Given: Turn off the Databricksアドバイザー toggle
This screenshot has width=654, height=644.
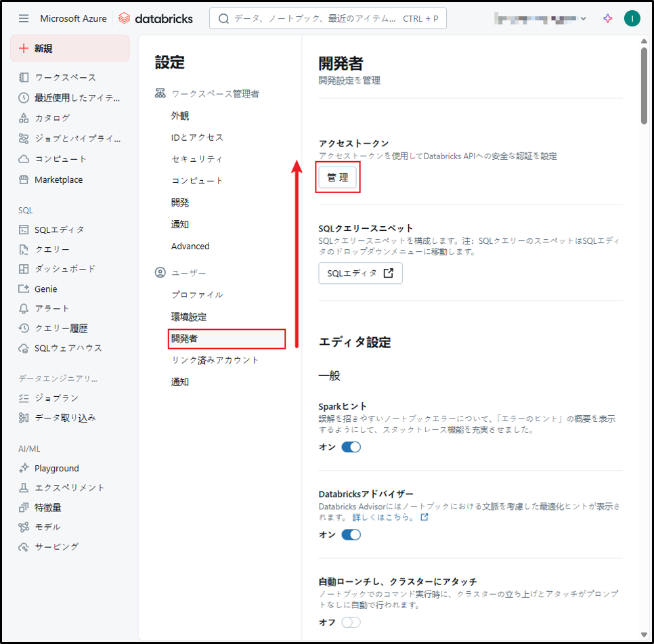Looking at the screenshot, I should coord(351,535).
